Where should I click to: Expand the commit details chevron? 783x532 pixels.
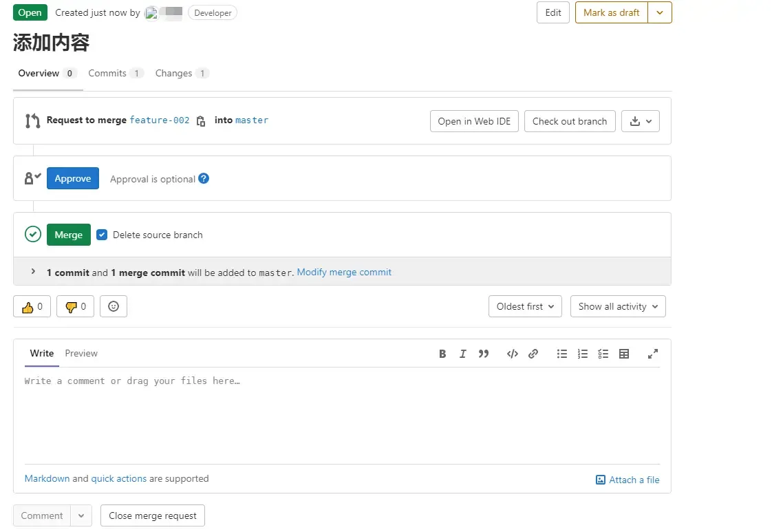[33, 272]
